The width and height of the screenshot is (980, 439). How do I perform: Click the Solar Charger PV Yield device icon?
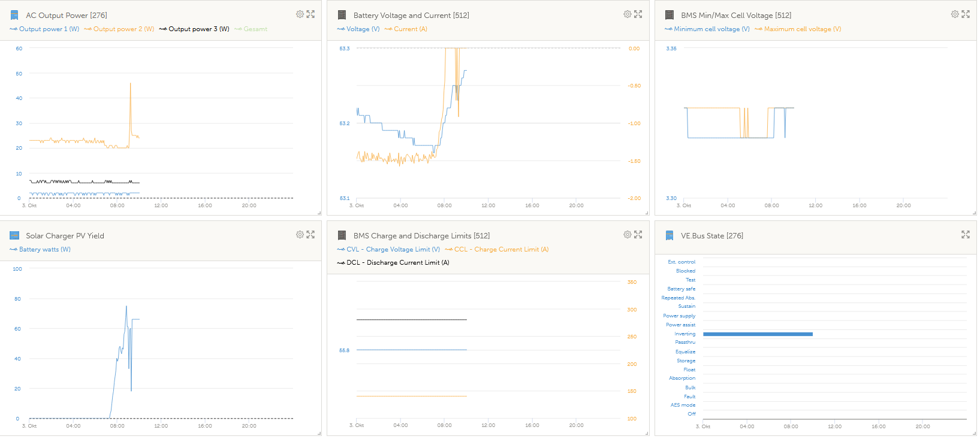(x=14, y=235)
